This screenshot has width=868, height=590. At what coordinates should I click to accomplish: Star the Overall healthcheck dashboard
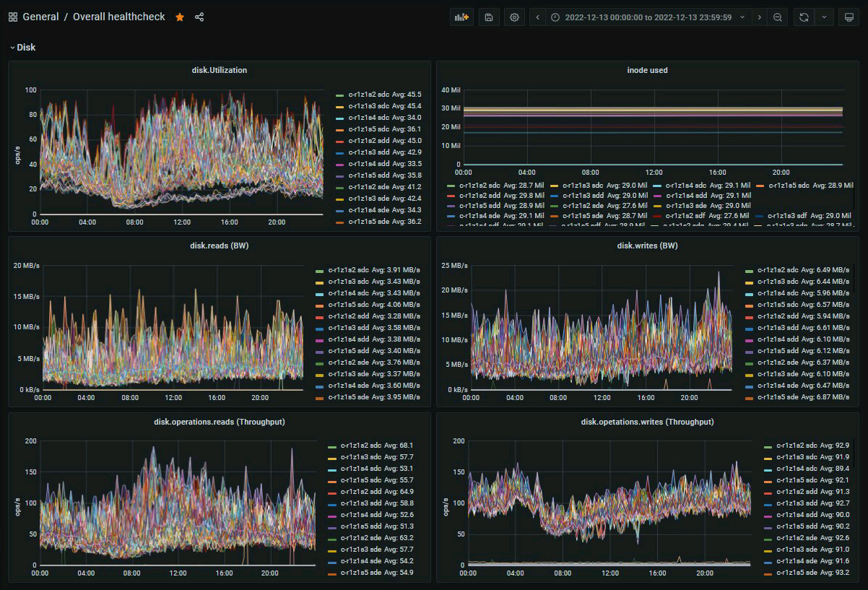coord(180,17)
